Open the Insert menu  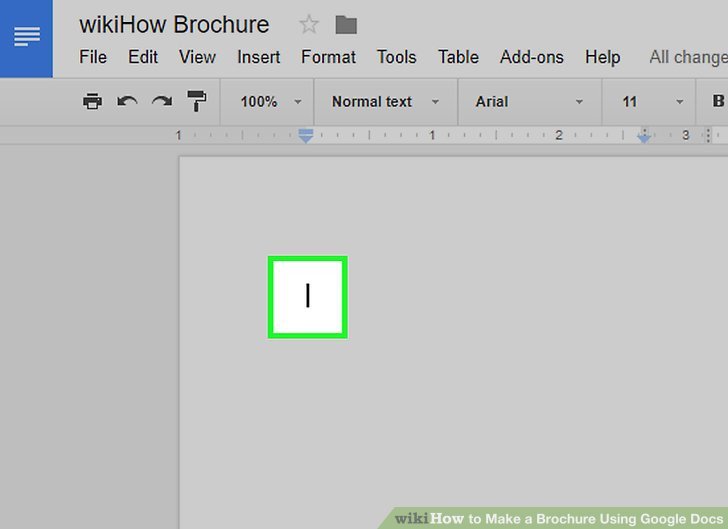(x=259, y=57)
